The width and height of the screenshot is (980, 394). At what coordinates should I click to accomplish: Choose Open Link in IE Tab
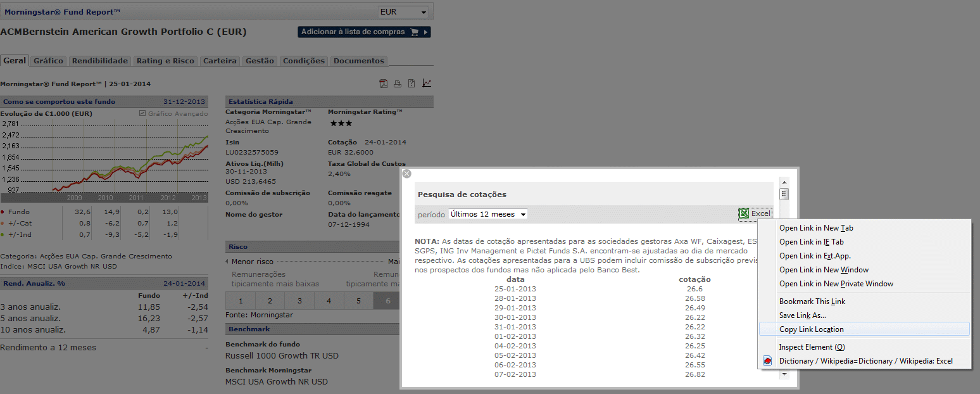pyautogui.click(x=864, y=242)
